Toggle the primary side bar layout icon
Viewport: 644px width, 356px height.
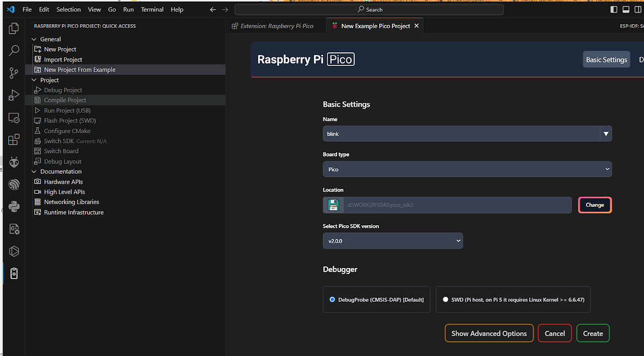(614, 10)
